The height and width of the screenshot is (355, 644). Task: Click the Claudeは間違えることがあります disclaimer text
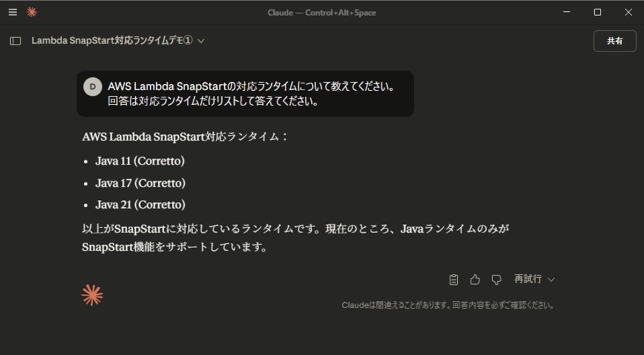(448, 305)
